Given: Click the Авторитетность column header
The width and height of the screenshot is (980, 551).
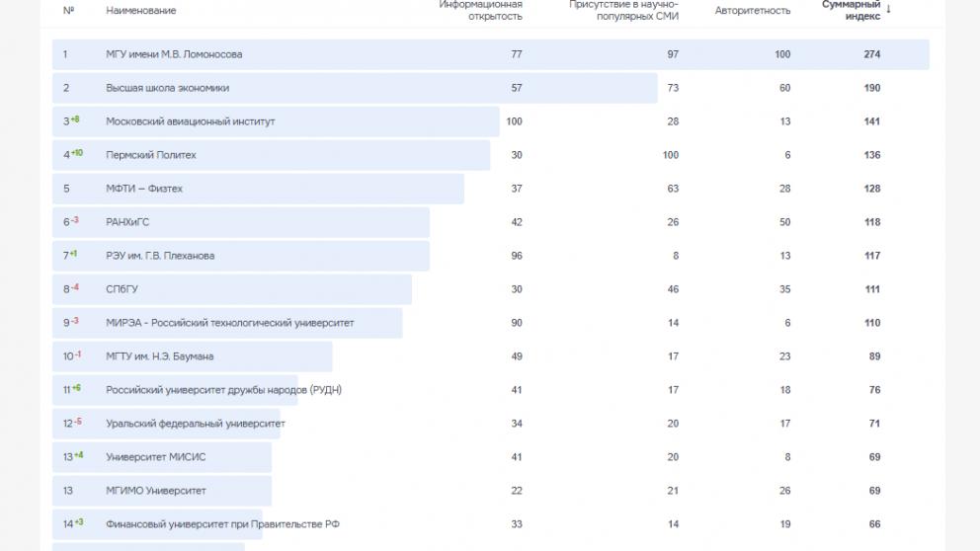Looking at the screenshot, I should (753, 11).
